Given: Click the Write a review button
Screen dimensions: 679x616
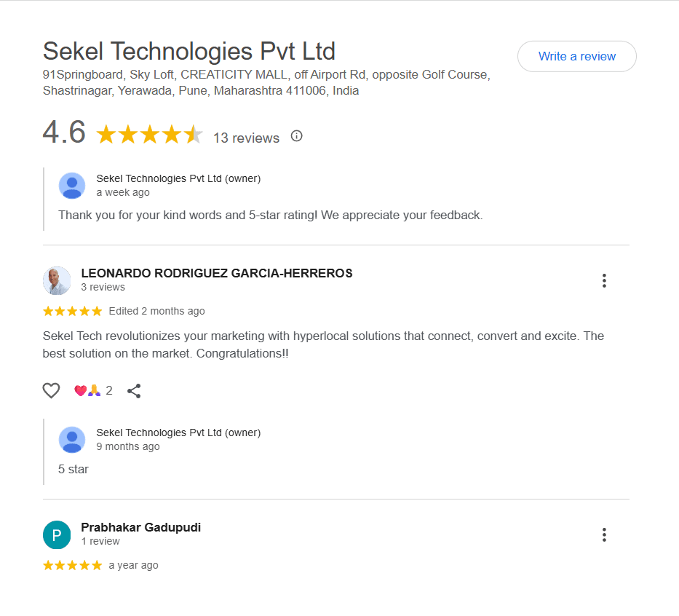Looking at the screenshot, I should (x=576, y=56).
